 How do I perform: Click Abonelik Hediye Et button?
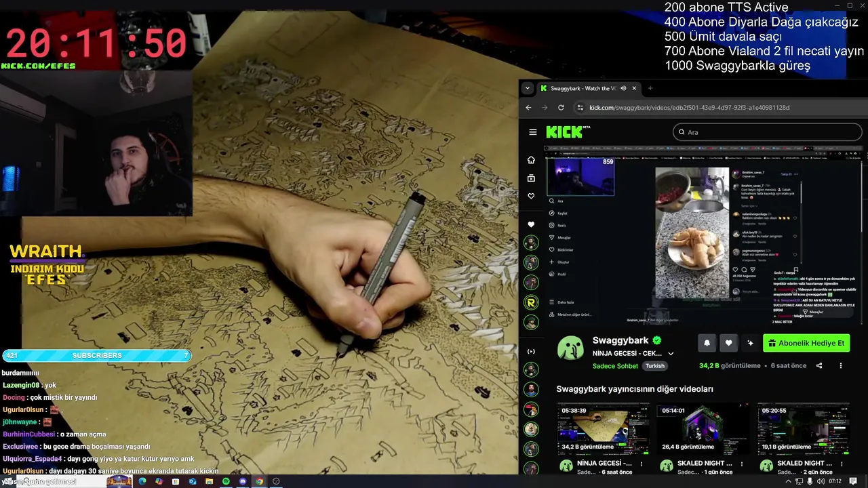[x=806, y=343]
